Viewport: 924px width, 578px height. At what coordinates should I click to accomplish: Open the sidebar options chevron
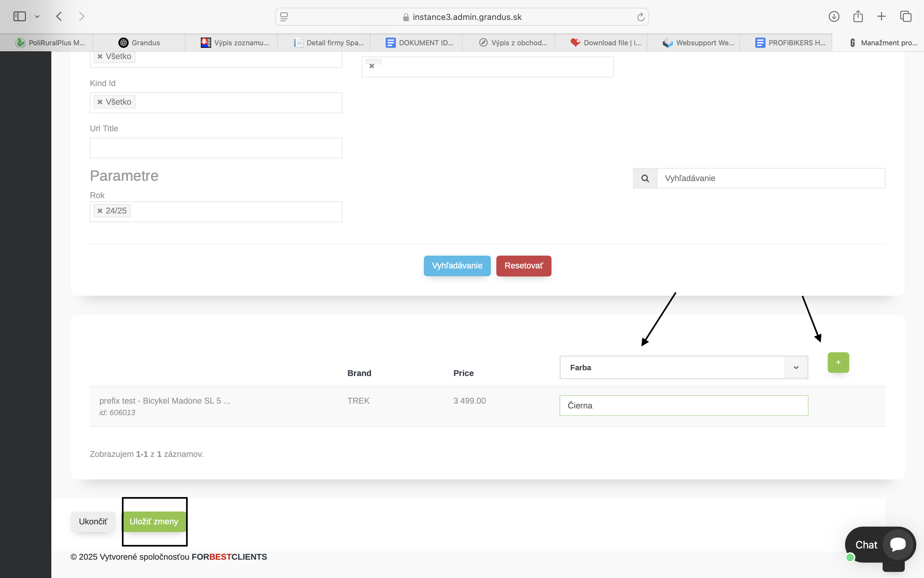click(37, 16)
